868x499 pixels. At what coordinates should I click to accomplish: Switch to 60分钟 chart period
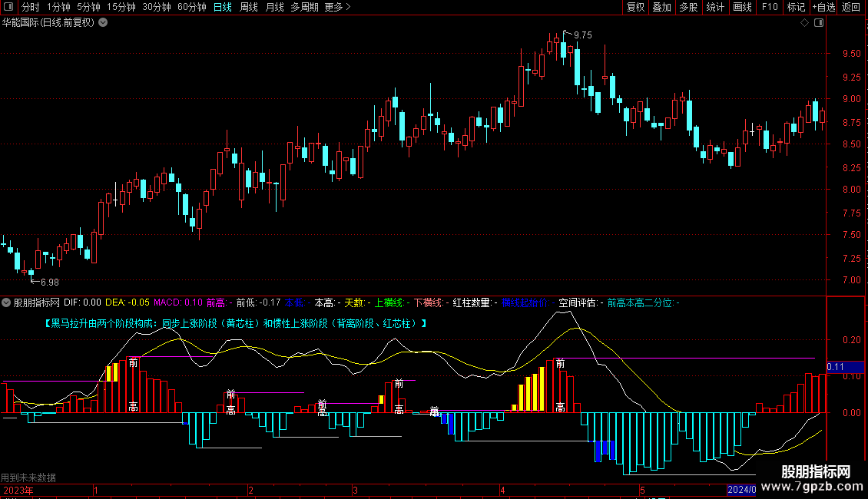pyautogui.click(x=191, y=7)
